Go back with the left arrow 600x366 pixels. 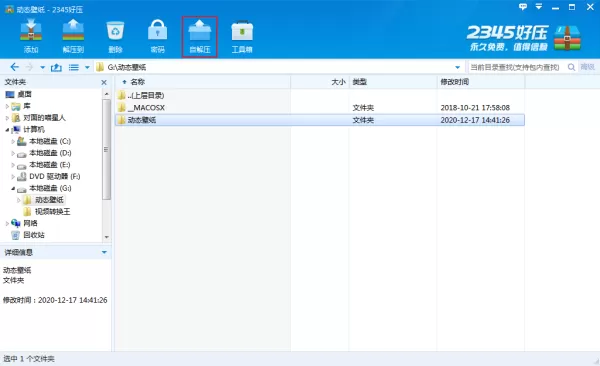point(15,67)
